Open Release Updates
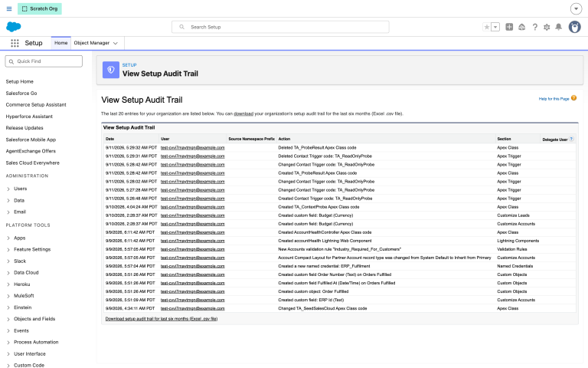Viewport: 588px width, 368px height. click(x=24, y=128)
